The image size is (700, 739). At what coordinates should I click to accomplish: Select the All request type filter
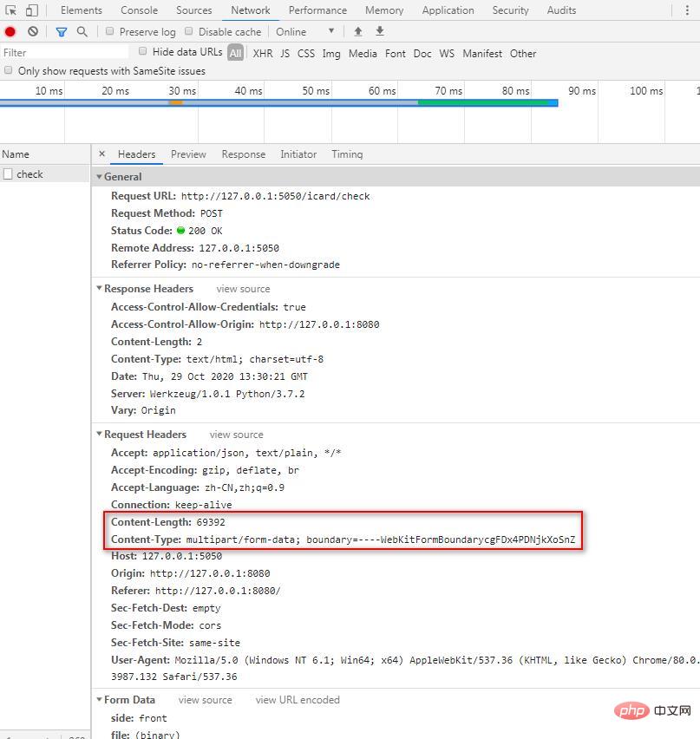(235, 53)
